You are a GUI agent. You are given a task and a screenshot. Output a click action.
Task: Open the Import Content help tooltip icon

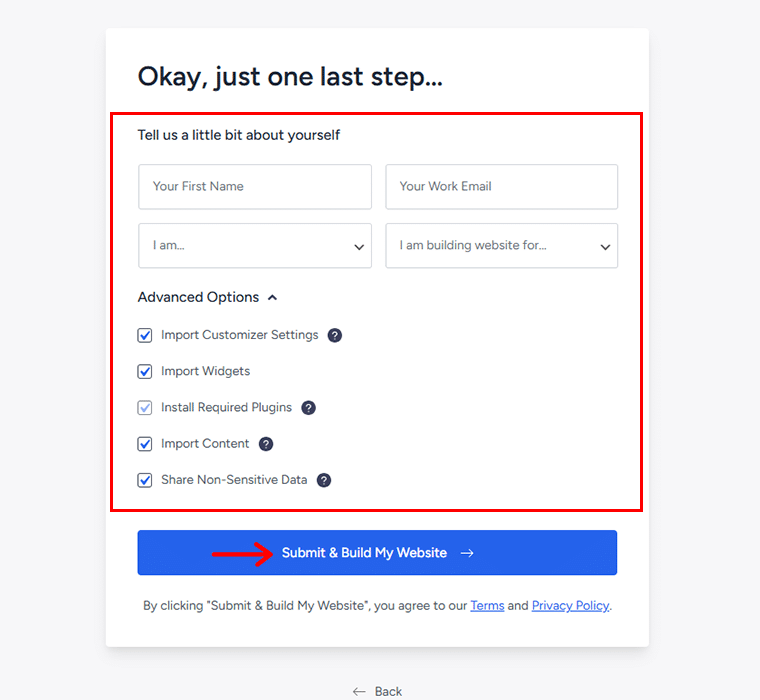coord(266,444)
